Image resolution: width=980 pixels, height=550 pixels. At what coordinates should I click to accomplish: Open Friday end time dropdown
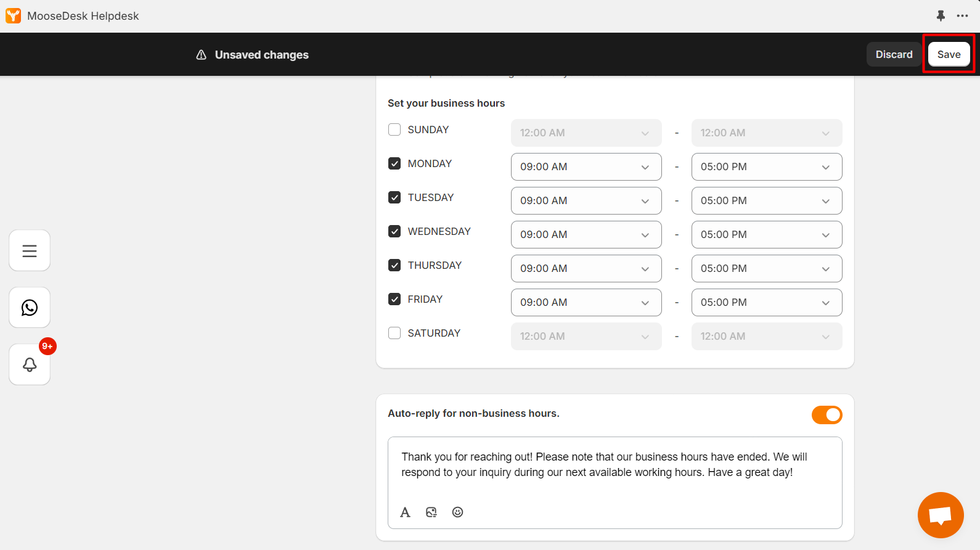767,302
